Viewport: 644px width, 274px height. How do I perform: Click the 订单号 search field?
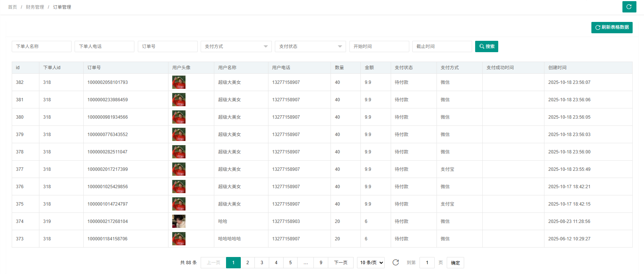[167, 46]
